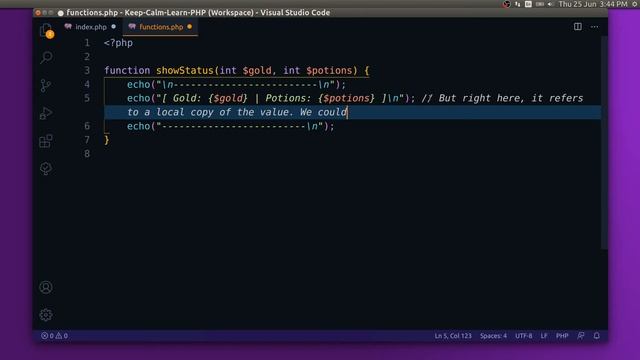This screenshot has height=360, width=640.
Task: Change end of line sequence LF
Action: pos(544,336)
